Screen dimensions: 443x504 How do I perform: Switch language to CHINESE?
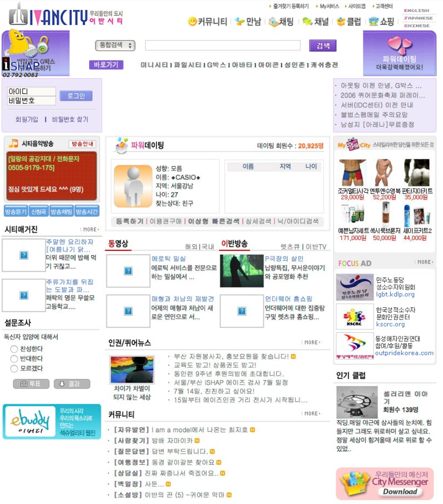pyautogui.click(x=416, y=26)
